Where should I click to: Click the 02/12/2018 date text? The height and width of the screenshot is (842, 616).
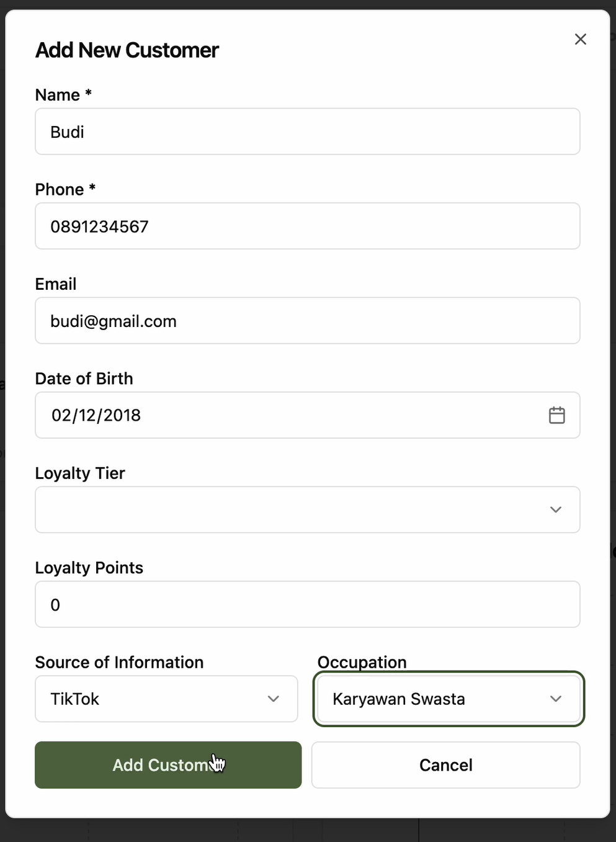96,415
